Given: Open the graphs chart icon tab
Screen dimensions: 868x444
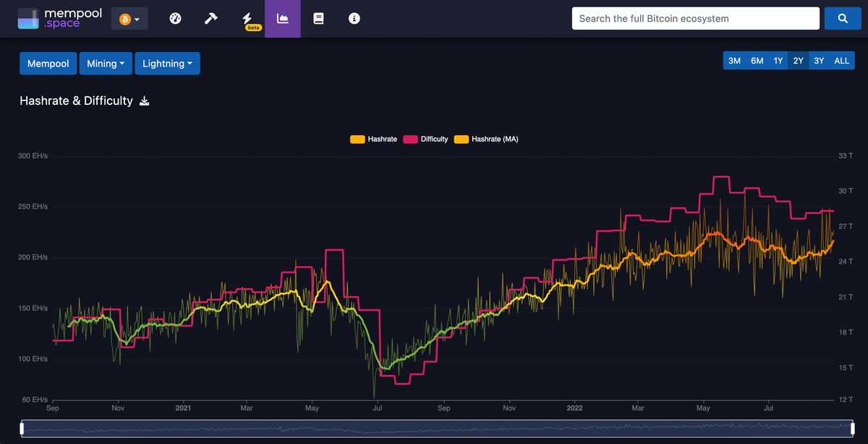Looking at the screenshot, I should (282, 19).
